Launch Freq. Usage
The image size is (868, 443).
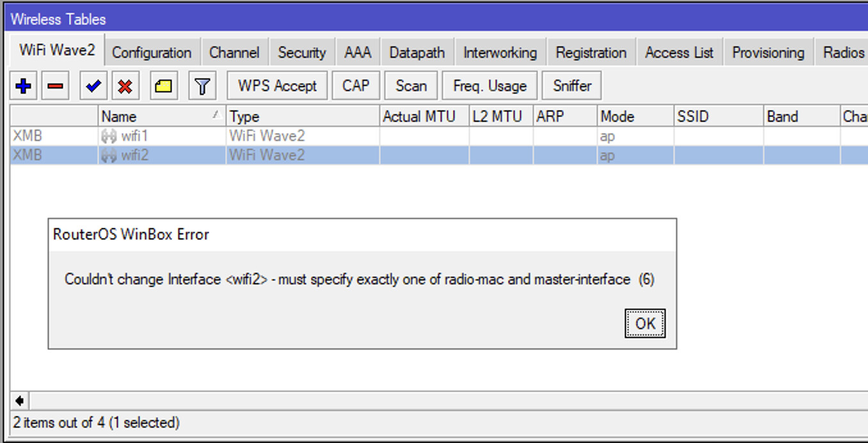point(490,86)
